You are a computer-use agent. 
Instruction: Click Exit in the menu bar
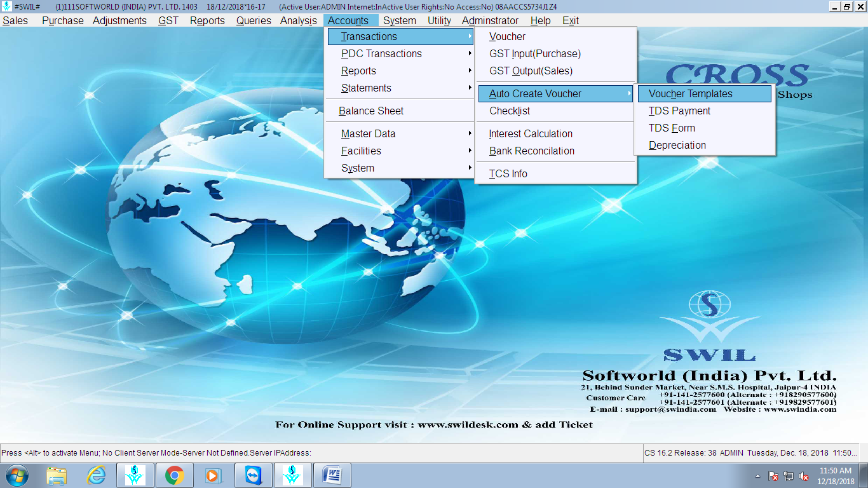[x=571, y=20]
